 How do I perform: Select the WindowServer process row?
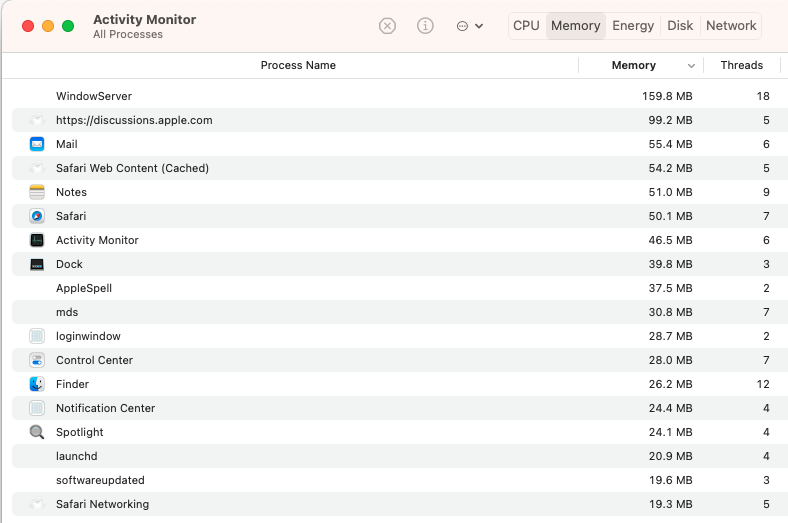[x=400, y=96]
